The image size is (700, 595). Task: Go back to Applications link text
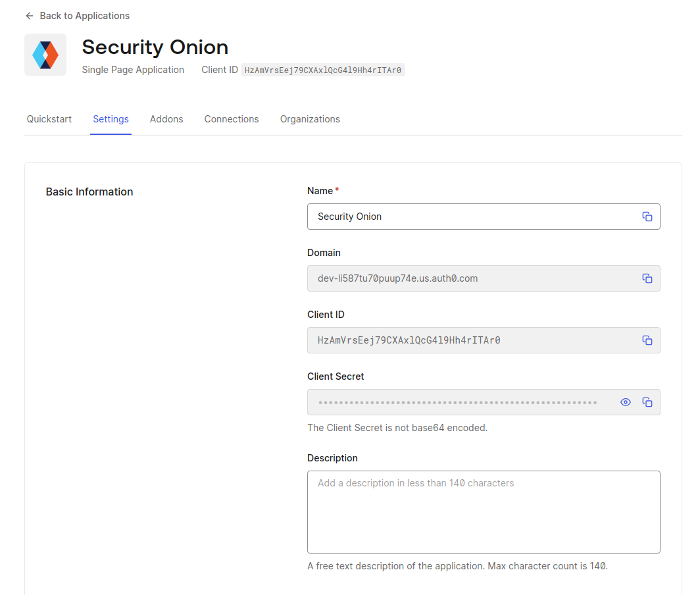click(x=84, y=16)
